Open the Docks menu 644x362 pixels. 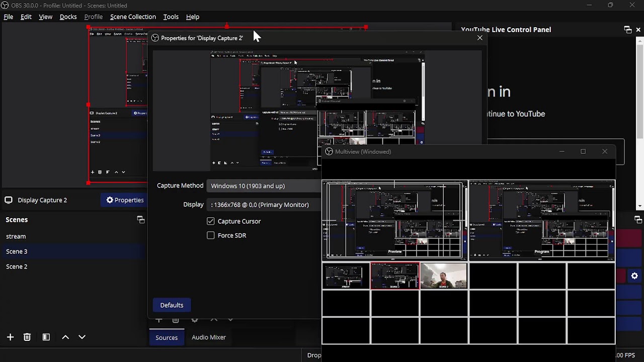point(68,17)
